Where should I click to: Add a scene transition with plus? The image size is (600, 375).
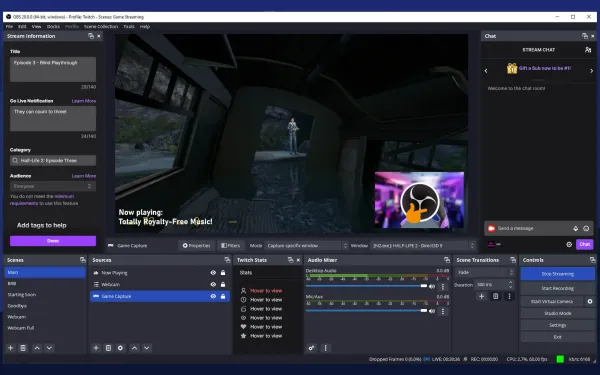point(481,296)
